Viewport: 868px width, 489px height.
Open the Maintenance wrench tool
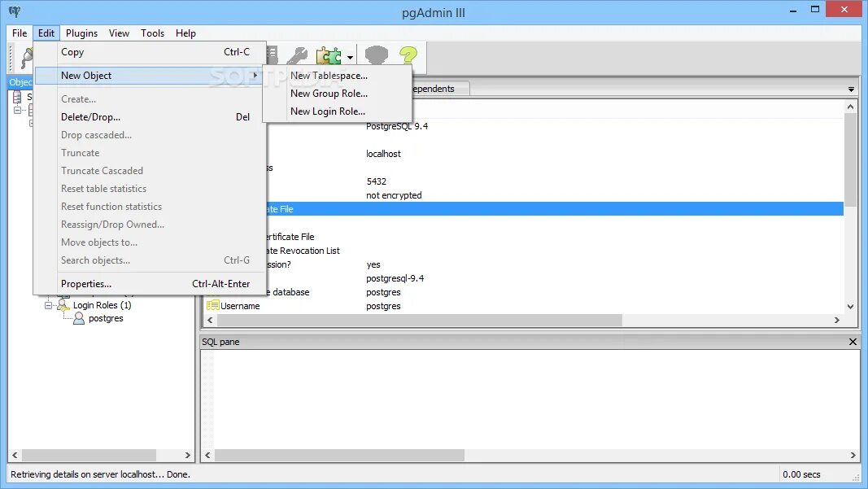coord(297,56)
